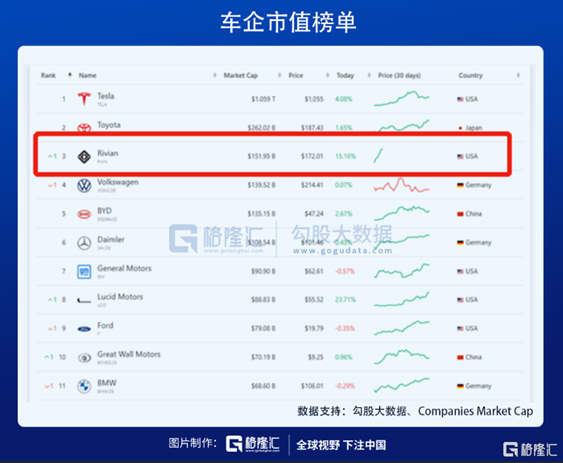Open the BMW company link
The width and height of the screenshot is (563, 463).
107,383
